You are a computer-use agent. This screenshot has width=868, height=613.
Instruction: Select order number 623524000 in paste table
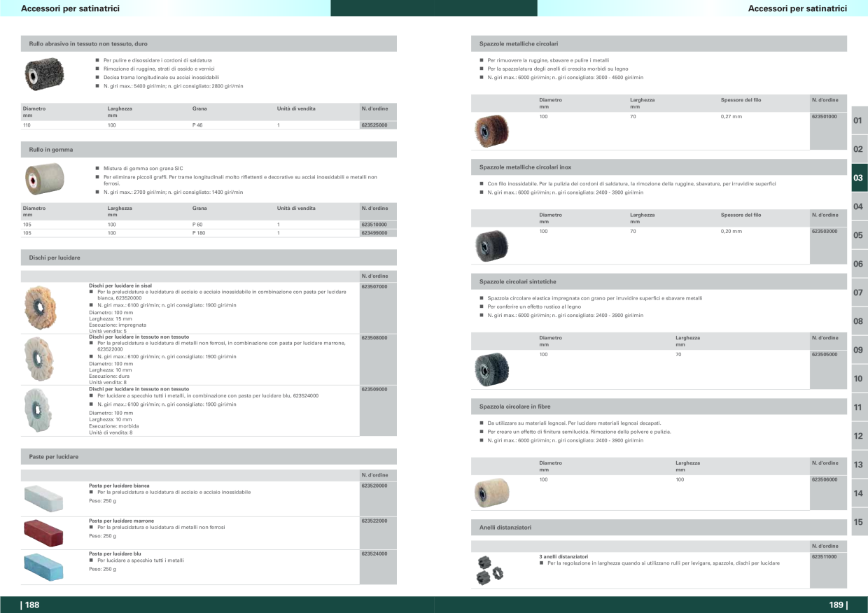[374, 554]
